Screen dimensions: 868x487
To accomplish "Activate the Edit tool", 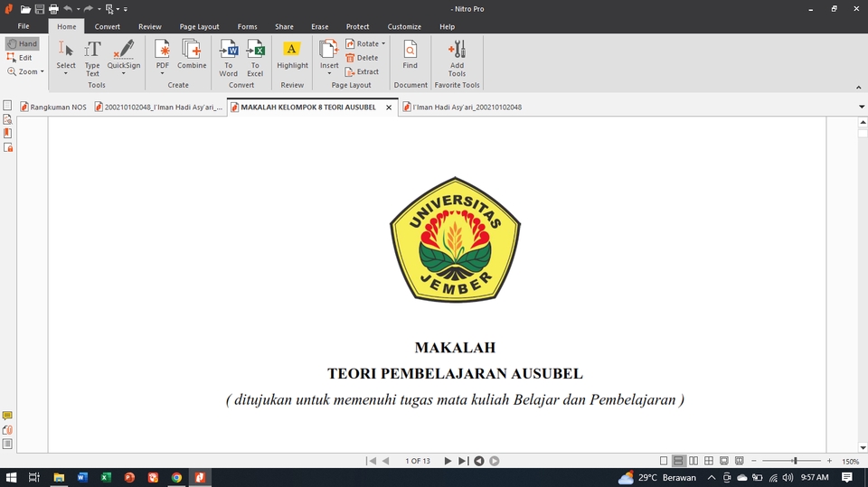I will (20, 58).
